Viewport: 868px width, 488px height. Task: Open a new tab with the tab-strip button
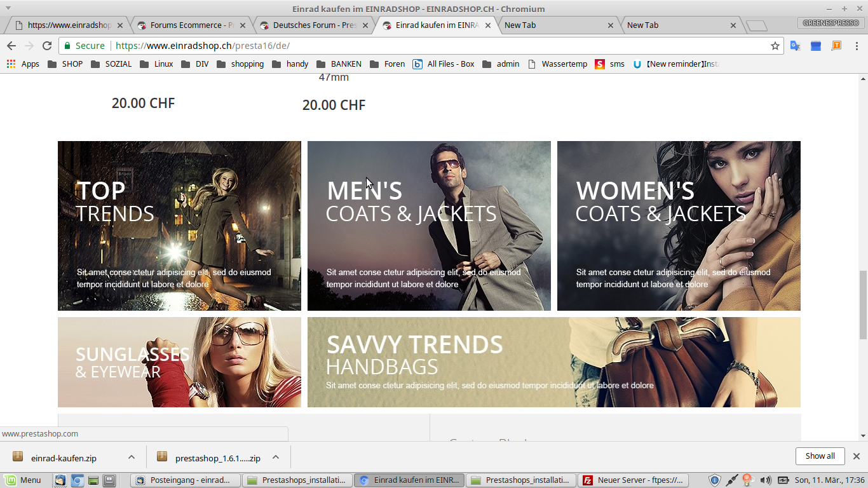(756, 25)
